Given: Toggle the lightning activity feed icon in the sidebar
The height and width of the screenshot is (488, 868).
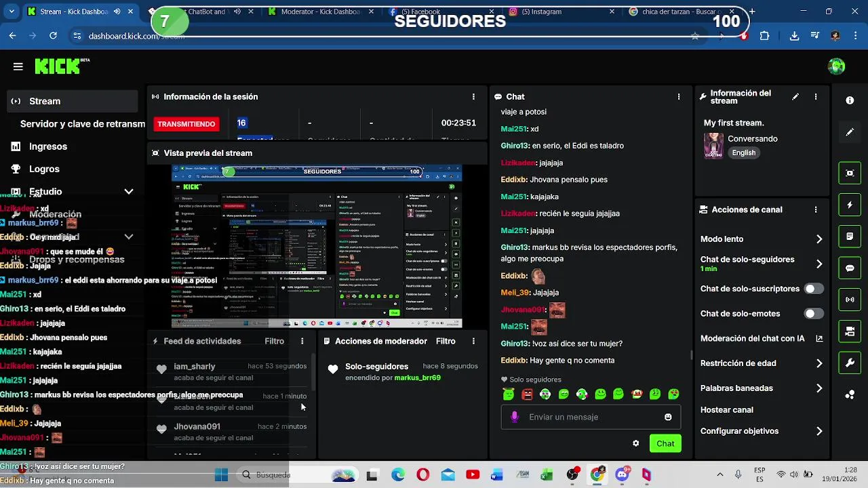Looking at the screenshot, I should (x=850, y=205).
